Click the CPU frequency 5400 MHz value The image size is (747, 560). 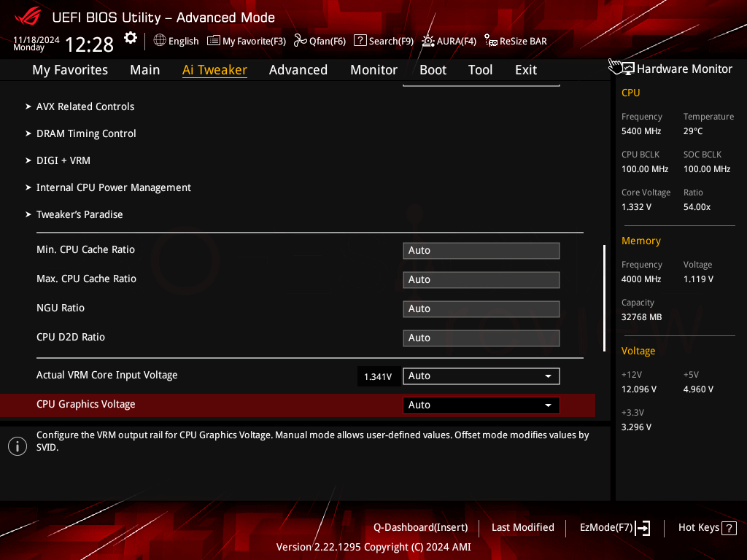click(640, 131)
